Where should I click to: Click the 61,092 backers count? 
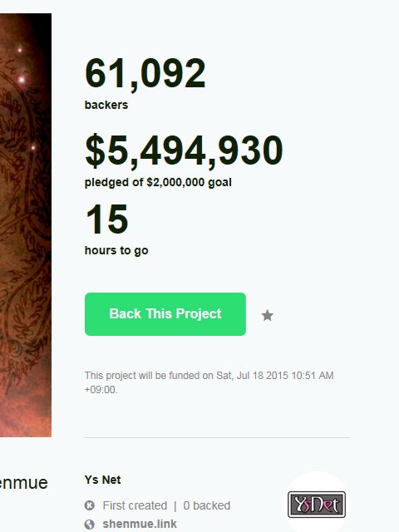145,74
